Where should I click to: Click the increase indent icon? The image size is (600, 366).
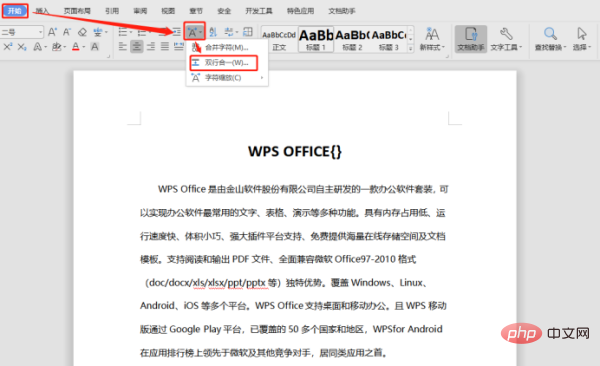pos(176,32)
